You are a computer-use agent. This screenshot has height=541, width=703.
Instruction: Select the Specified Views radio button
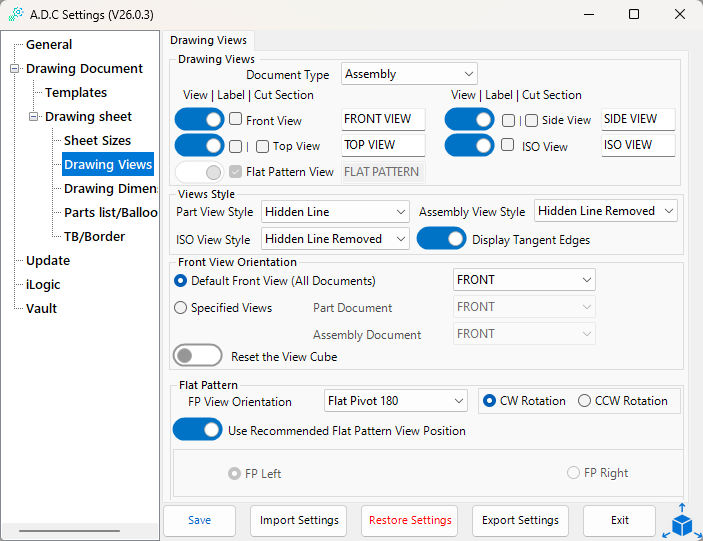[181, 308]
